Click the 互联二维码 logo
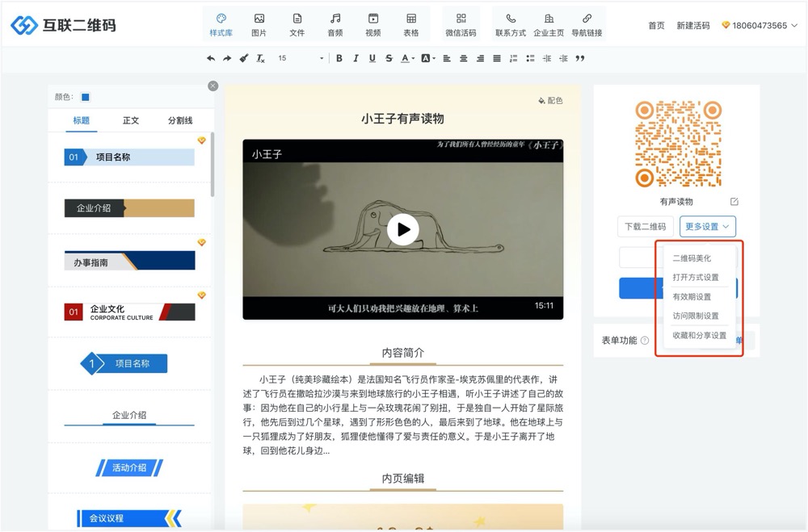Image resolution: width=808 pixels, height=532 pixels. click(x=63, y=25)
